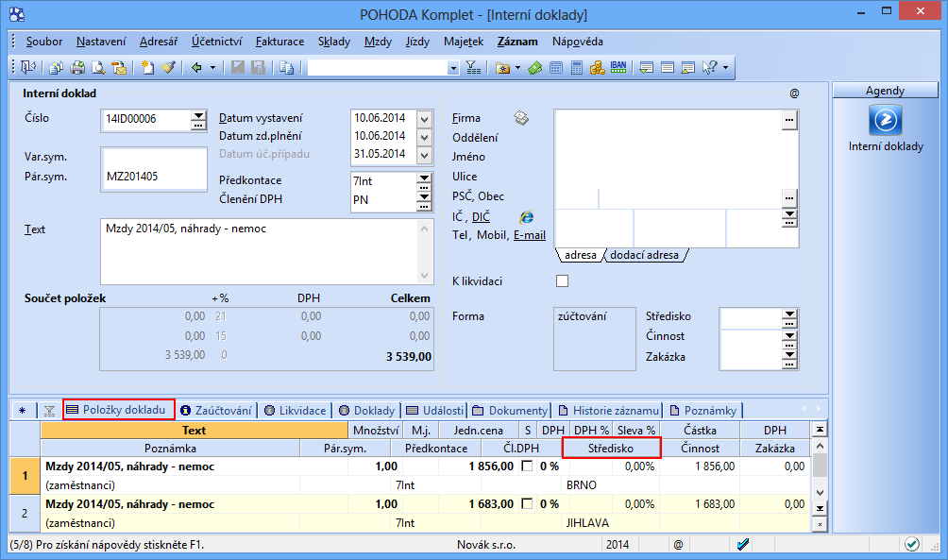This screenshot has width=948, height=560.
Task: Click the Internet Explorer icon beside DIČ
Action: [x=527, y=217]
